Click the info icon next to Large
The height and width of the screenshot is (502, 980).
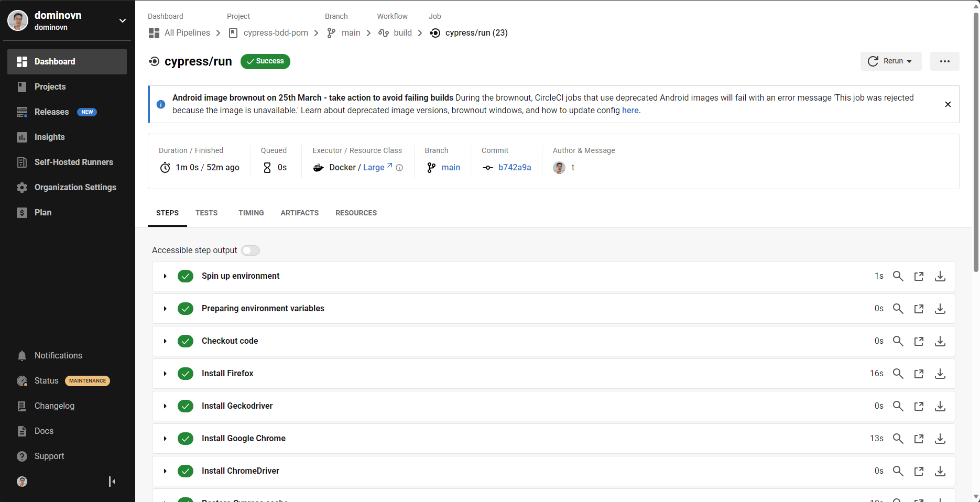[399, 168]
